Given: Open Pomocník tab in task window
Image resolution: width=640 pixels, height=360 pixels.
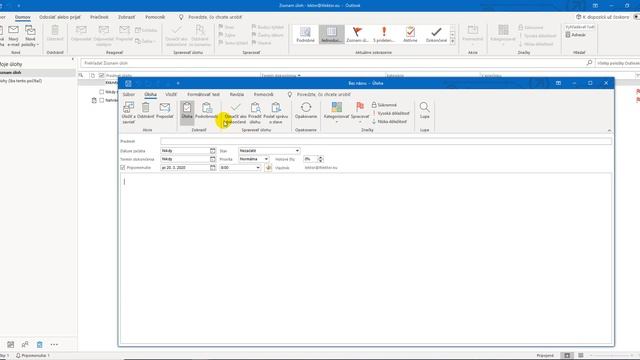Looking at the screenshot, I should [x=263, y=94].
